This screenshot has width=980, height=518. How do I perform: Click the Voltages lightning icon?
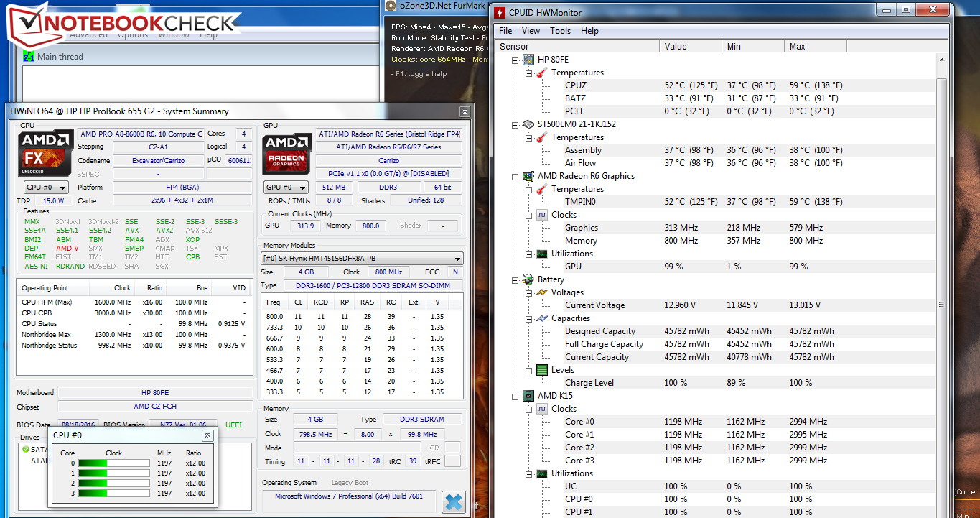pyautogui.click(x=542, y=292)
